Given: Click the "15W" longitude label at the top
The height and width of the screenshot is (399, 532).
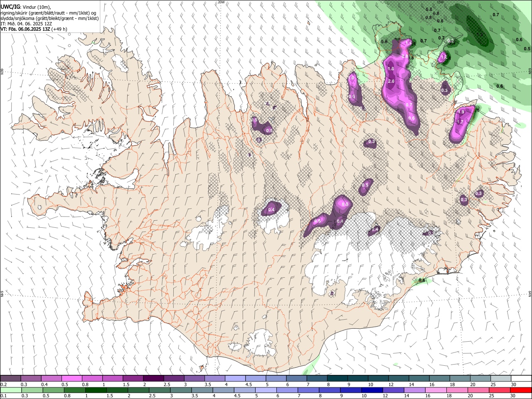Looking at the screenshot, I should [x=441, y=2].
